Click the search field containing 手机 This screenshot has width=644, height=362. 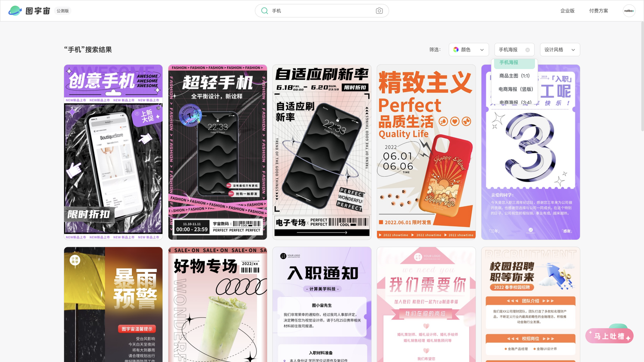[x=322, y=11]
